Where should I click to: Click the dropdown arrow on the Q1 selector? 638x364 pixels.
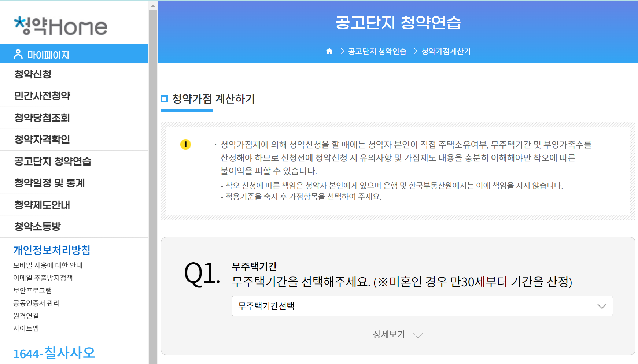pyautogui.click(x=601, y=306)
